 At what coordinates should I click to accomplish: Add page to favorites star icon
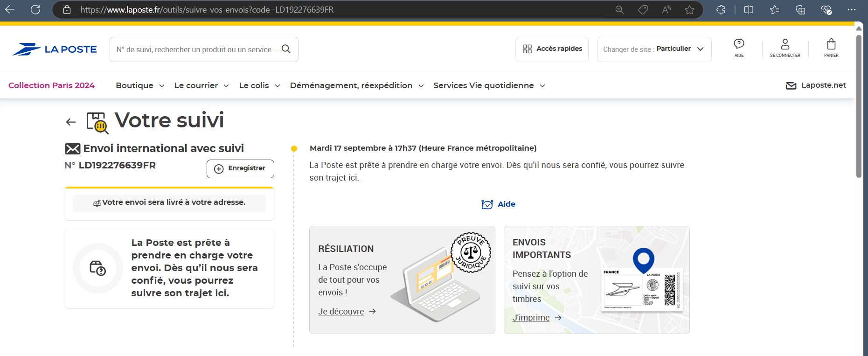[x=689, y=10]
